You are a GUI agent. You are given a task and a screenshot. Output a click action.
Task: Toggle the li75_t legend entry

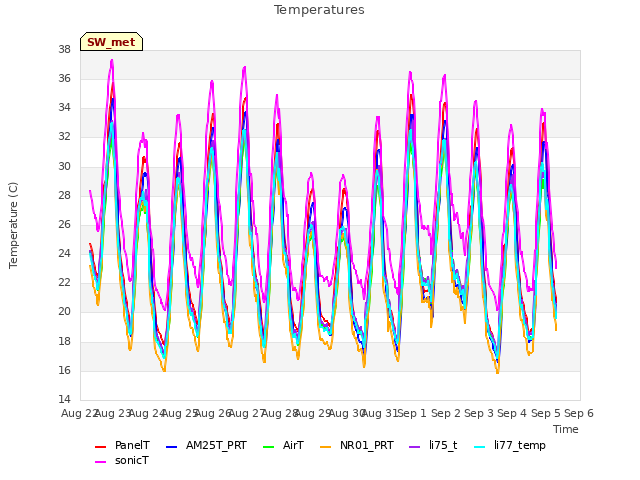(433, 445)
